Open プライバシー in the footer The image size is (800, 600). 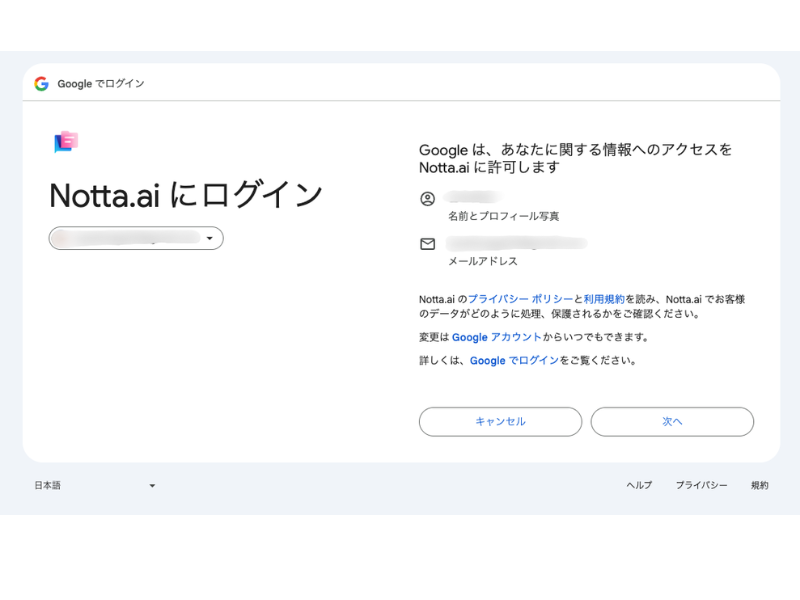701,485
